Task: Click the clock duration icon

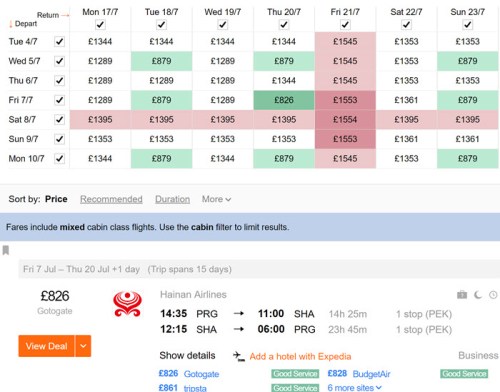Action: [493, 295]
